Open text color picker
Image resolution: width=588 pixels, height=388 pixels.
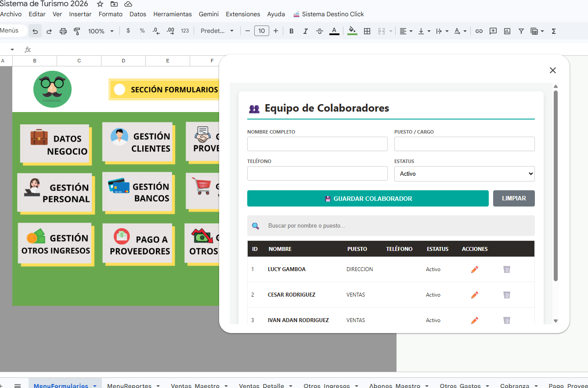(334, 31)
